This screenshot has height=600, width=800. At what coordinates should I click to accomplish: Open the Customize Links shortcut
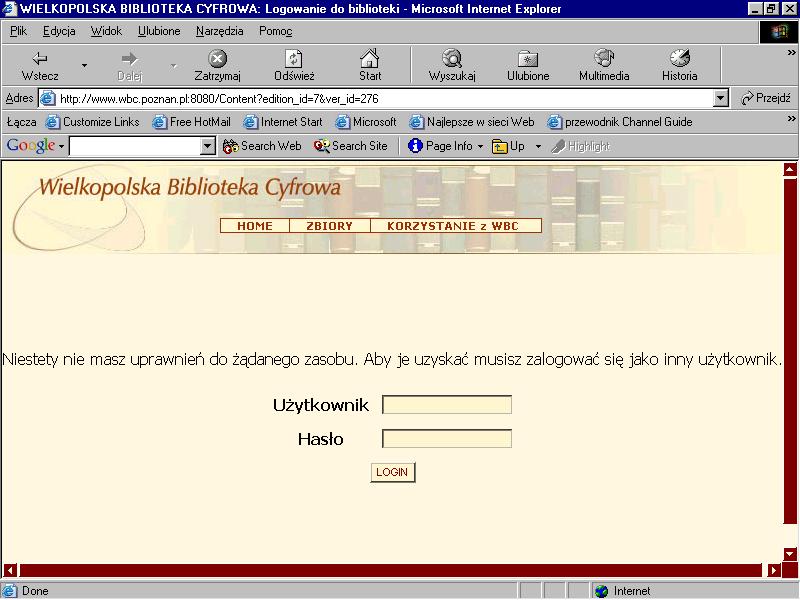point(92,122)
